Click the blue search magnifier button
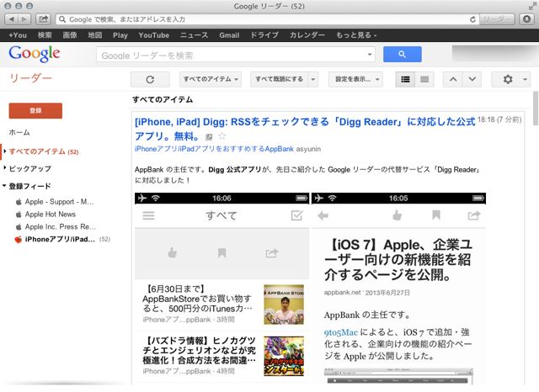The height and width of the screenshot is (392, 539). 403,54
